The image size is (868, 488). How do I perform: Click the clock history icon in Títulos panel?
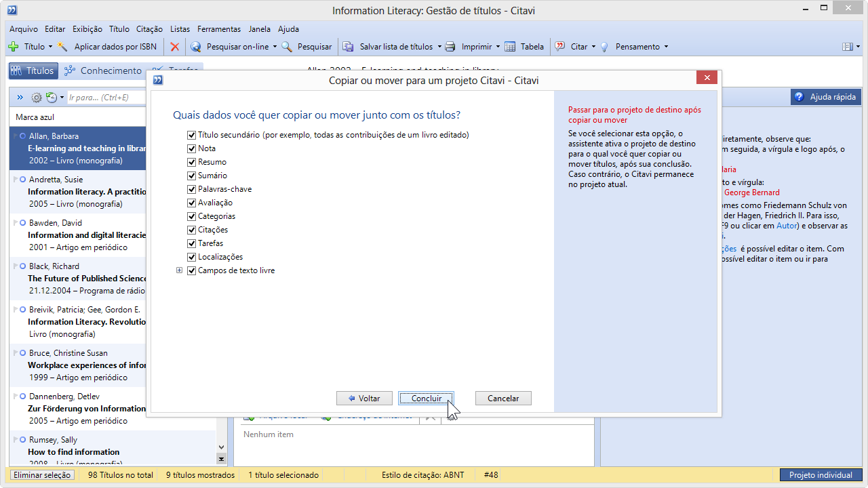52,98
